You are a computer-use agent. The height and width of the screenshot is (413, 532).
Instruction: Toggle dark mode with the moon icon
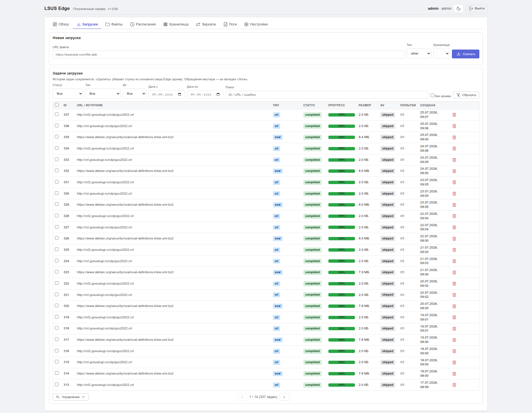pyautogui.click(x=459, y=9)
